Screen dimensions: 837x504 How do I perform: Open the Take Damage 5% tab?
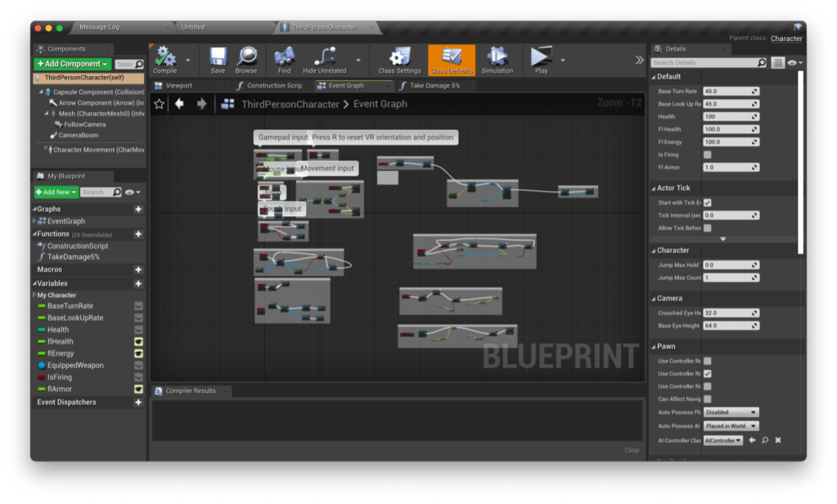pyautogui.click(x=434, y=85)
